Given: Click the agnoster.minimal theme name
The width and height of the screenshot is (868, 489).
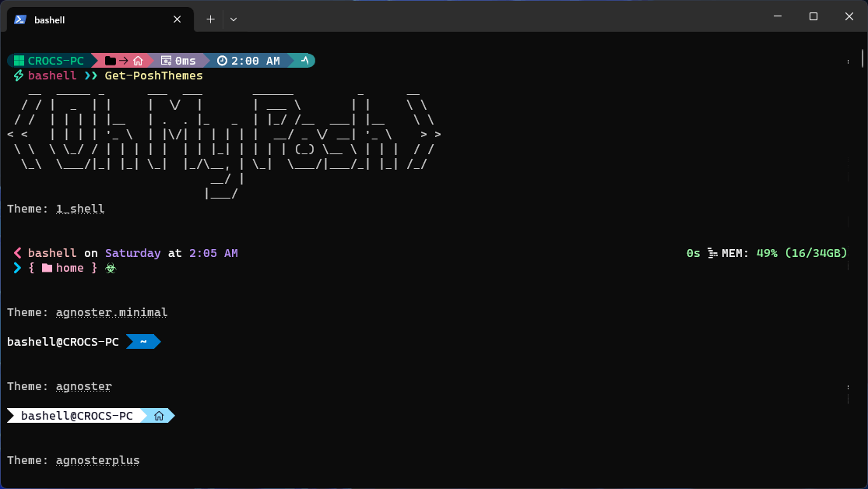Looking at the screenshot, I should click(111, 312).
